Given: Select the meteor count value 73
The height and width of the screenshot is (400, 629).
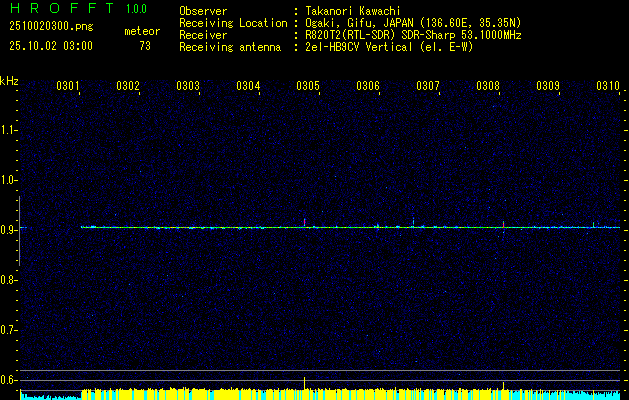Looking at the screenshot, I should click(x=145, y=46).
